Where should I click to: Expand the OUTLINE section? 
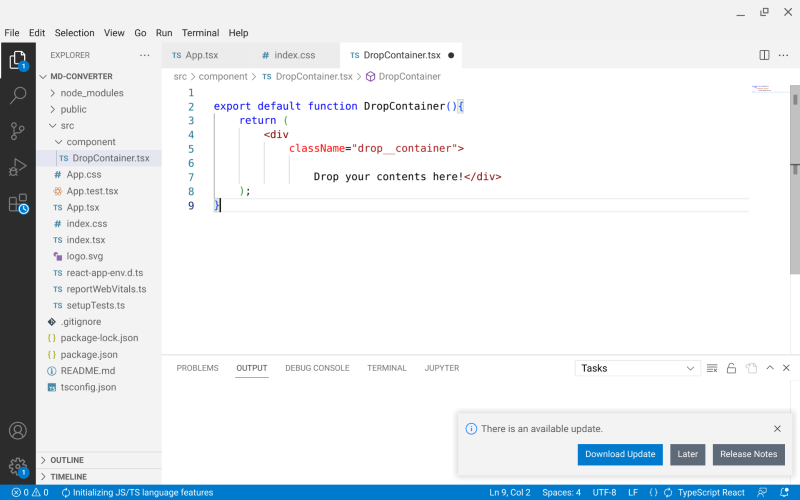point(99,460)
